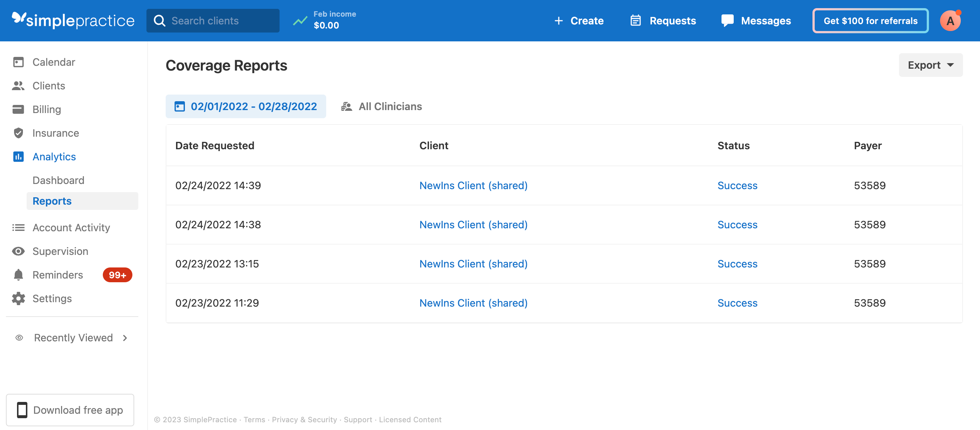Select Reports in Analytics submenu
980x430 pixels.
coord(52,201)
